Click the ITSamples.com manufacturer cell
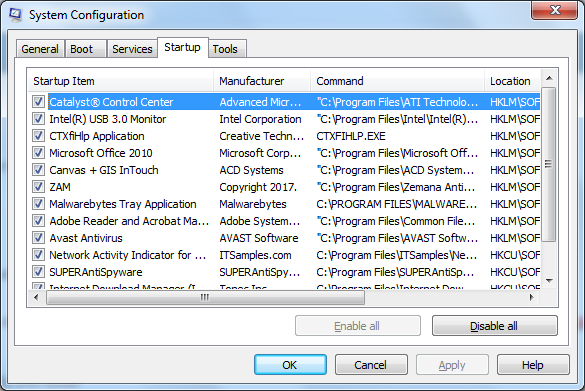585x391 pixels. tap(255, 255)
